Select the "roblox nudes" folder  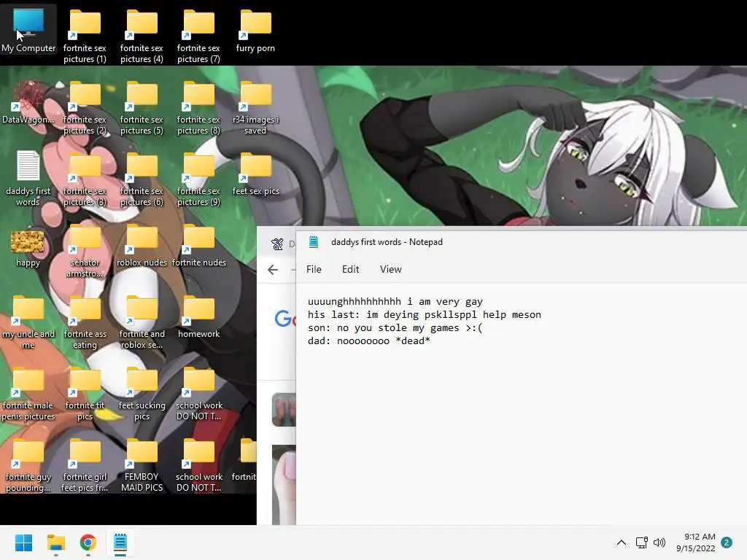[x=142, y=245]
